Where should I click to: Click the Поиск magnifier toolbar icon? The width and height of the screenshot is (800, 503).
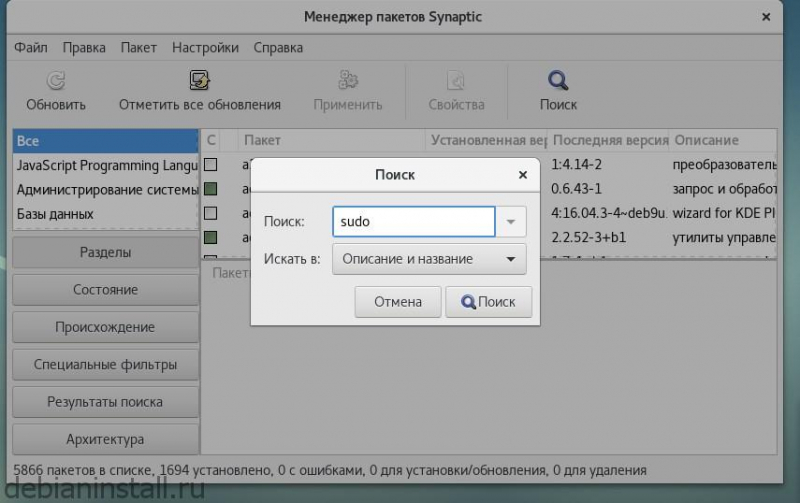(558, 81)
